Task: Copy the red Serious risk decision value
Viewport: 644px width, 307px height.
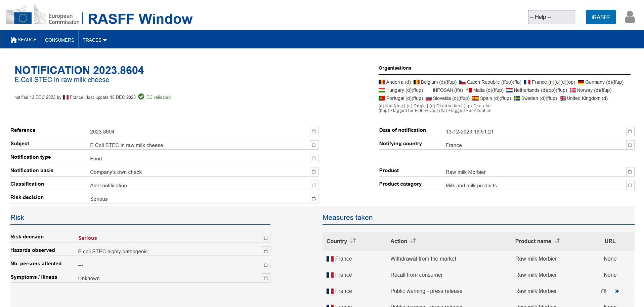Action: pyautogui.click(x=266, y=238)
